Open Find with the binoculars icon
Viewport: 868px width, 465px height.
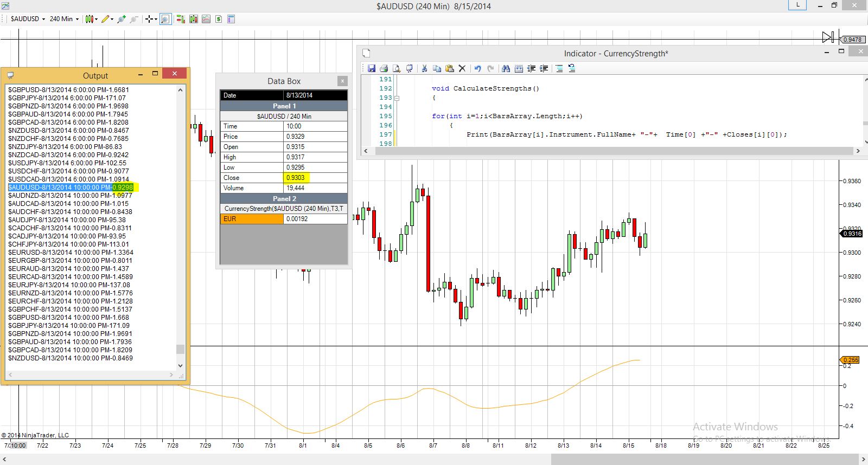click(x=506, y=68)
